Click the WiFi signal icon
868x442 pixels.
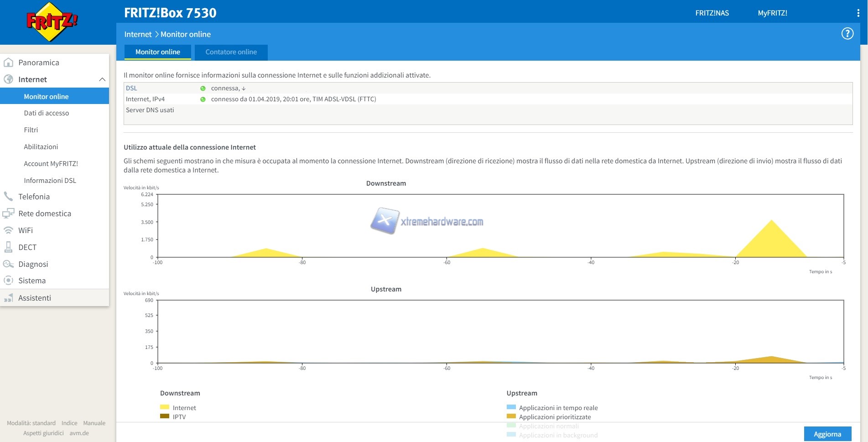tap(8, 230)
